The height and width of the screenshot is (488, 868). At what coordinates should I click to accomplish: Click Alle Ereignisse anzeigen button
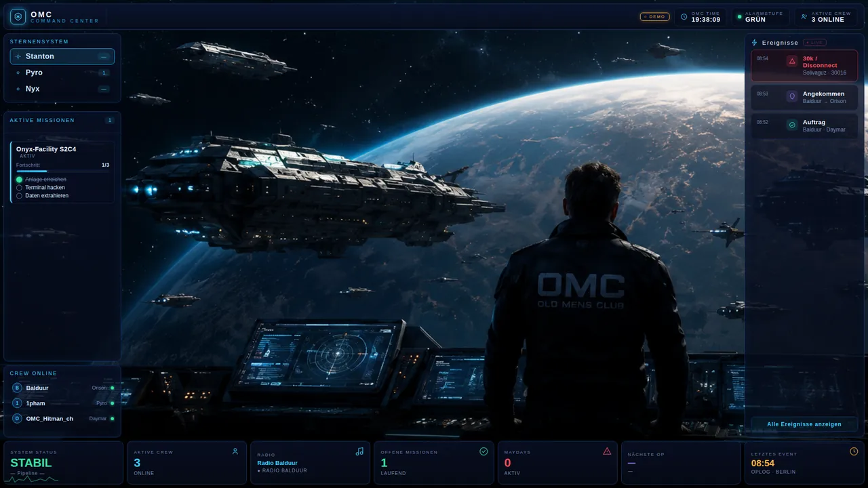(x=804, y=424)
